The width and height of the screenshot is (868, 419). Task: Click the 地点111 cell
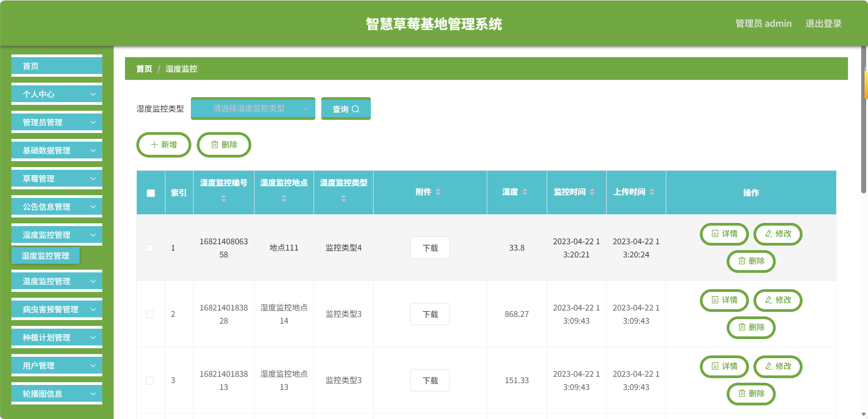pos(284,248)
